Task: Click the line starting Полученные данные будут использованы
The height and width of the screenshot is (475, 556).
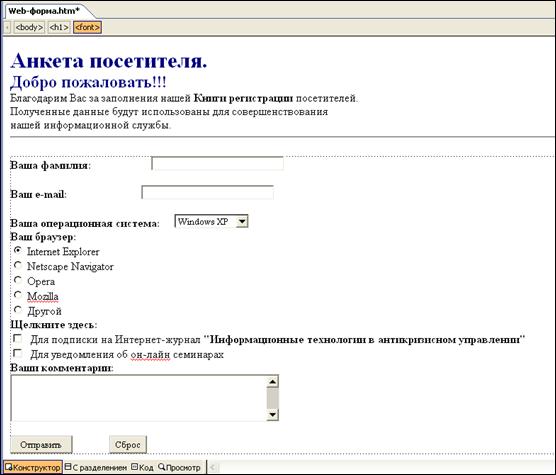Action: (169, 112)
